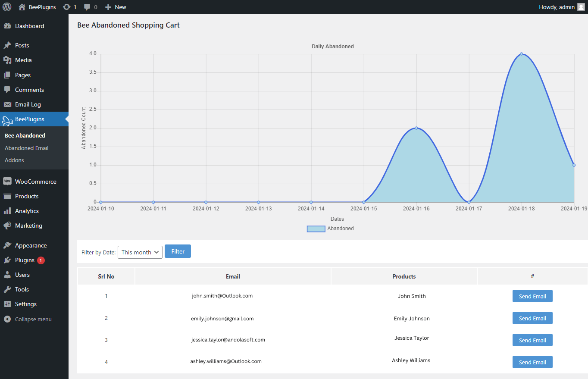
Task: Go to the Dashboard menu label
Action: coord(30,26)
